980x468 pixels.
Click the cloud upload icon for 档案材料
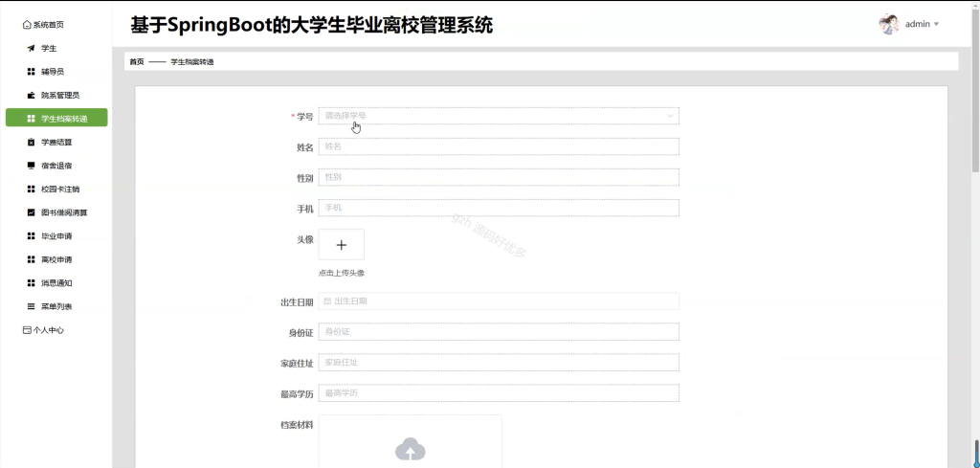tap(410, 450)
